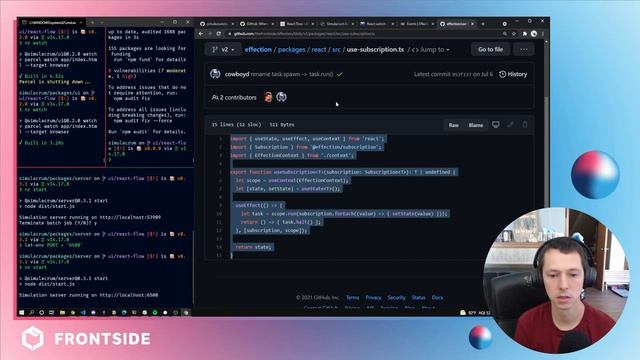This screenshot has width=640, height=360.
Task: Click the Go to file button
Action: point(490,49)
